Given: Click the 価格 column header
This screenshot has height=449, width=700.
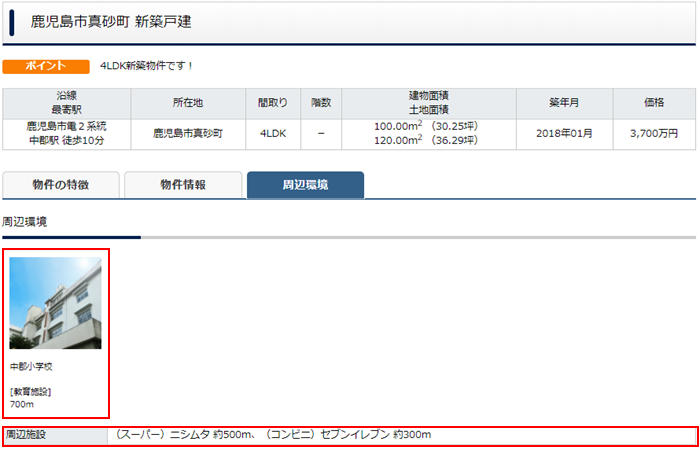Looking at the screenshot, I should pos(656,102).
